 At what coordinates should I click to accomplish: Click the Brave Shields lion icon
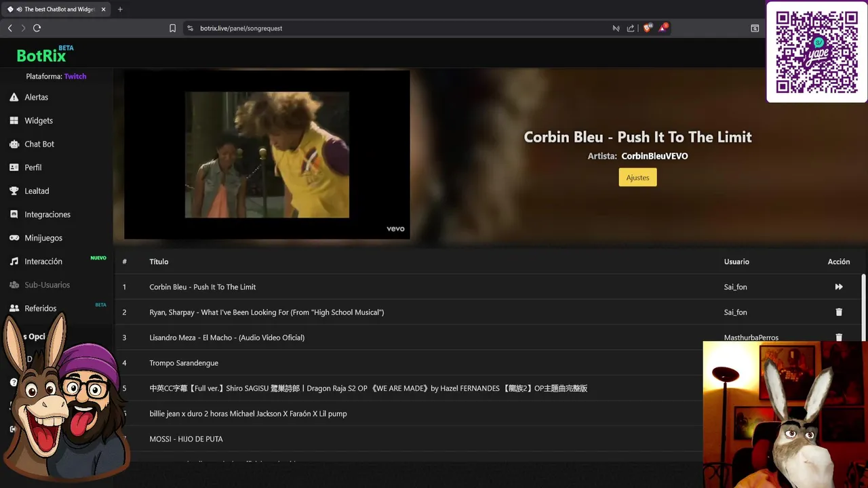click(x=647, y=28)
